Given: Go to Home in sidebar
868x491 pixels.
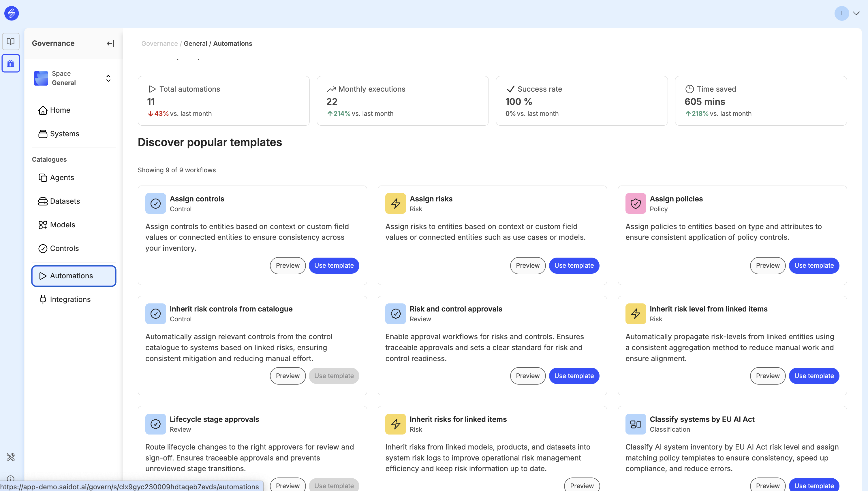Looking at the screenshot, I should (74, 110).
